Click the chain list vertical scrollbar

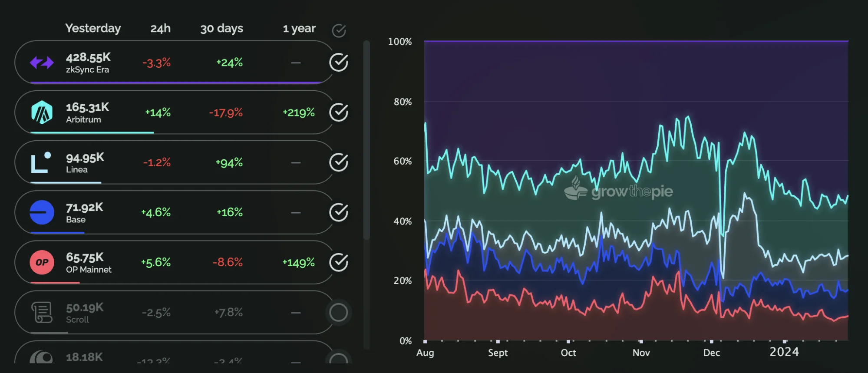click(x=366, y=140)
